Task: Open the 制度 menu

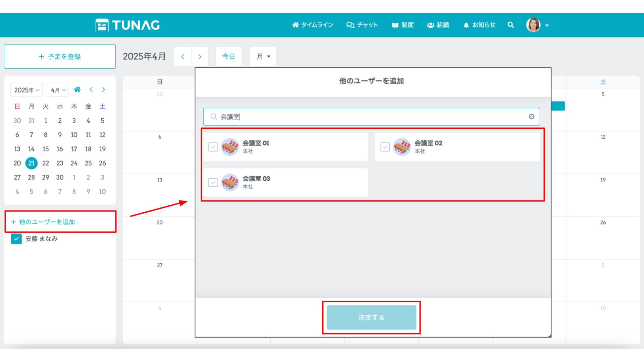Action: click(402, 25)
